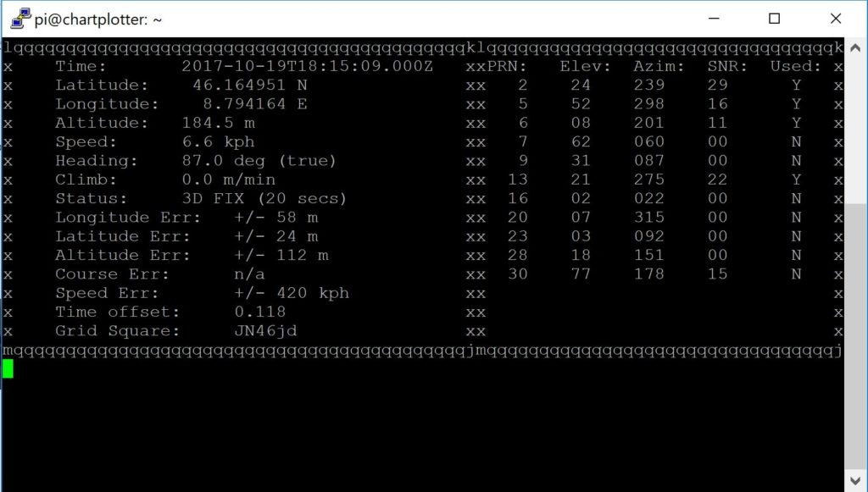
Task: Click elevation 77 in the PRN 30 row
Action: click(581, 274)
